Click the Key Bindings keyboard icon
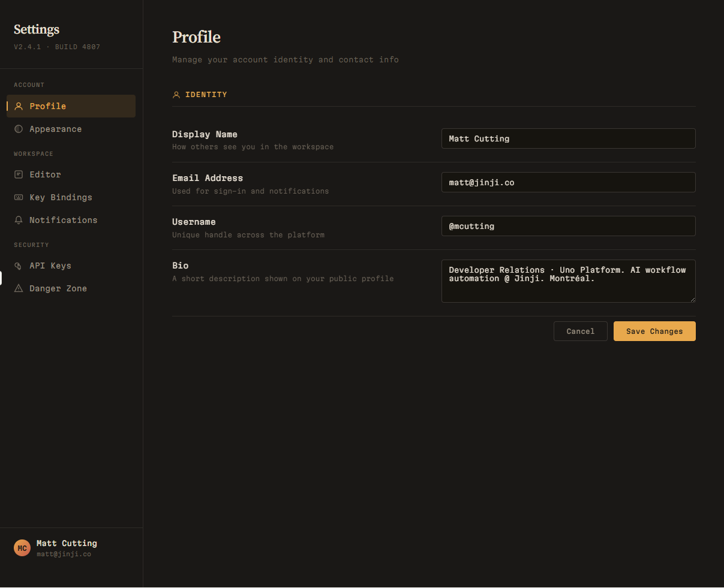The width and height of the screenshot is (724, 588). click(x=19, y=197)
